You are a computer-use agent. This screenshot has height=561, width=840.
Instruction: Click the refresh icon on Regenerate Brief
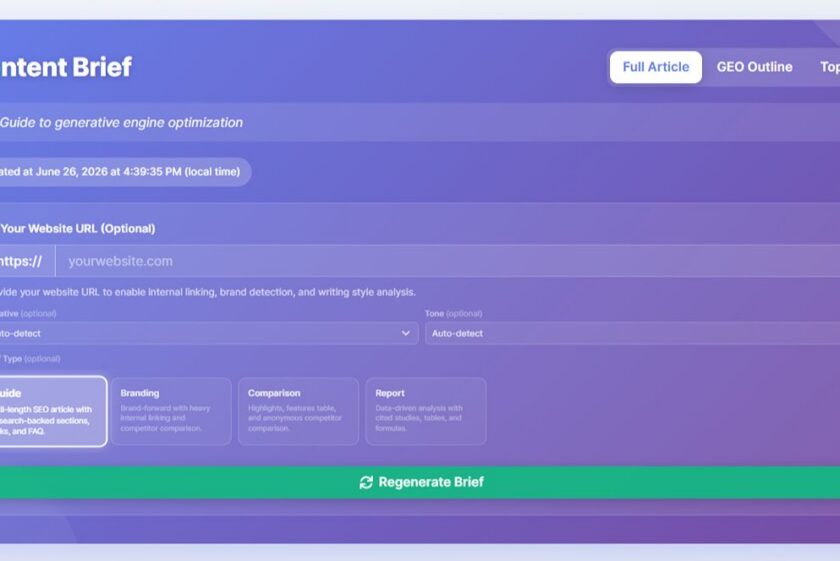(x=366, y=482)
